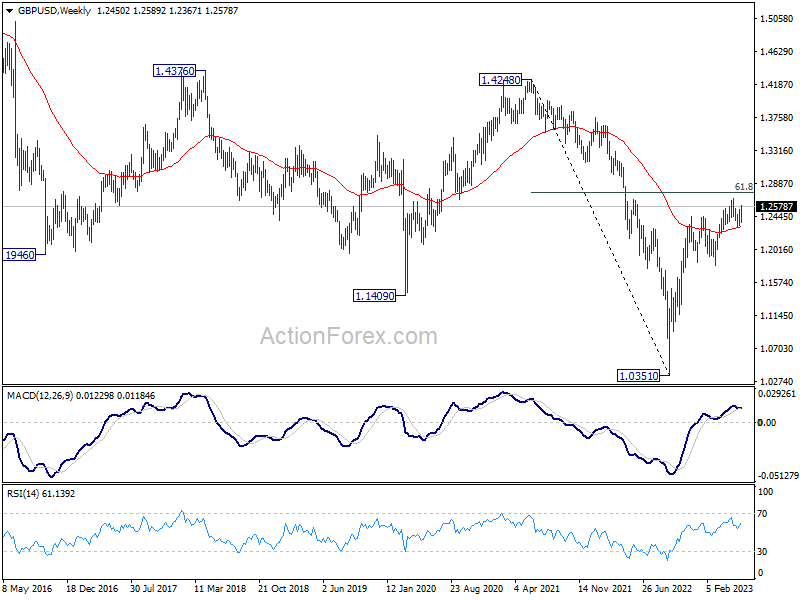The width and height of the screenshot is (800, 600).
Task: Click the 8 May 2016 date label
Action: point(27,588)
